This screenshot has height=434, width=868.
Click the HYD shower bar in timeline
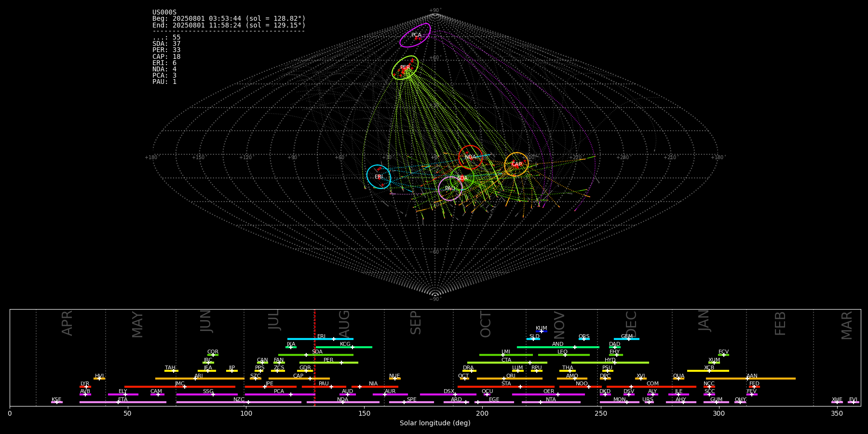coord(610,363)
